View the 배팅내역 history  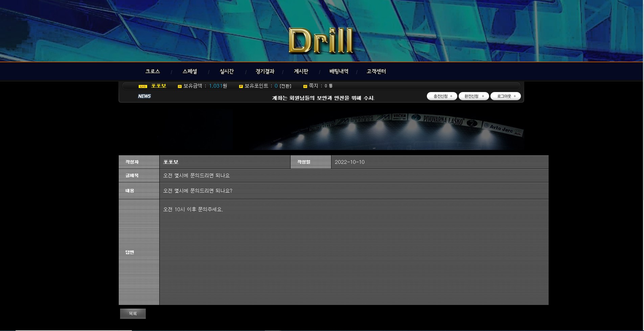339,71
